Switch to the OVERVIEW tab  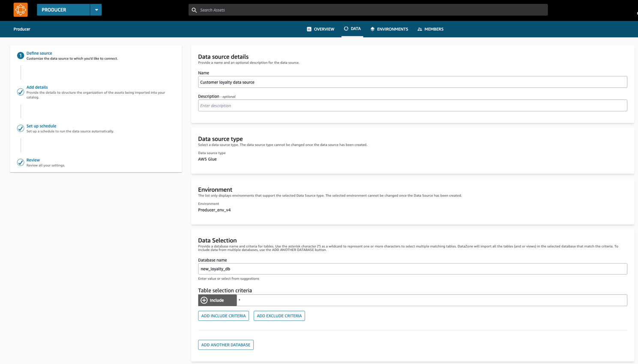(x=320, y=29)
